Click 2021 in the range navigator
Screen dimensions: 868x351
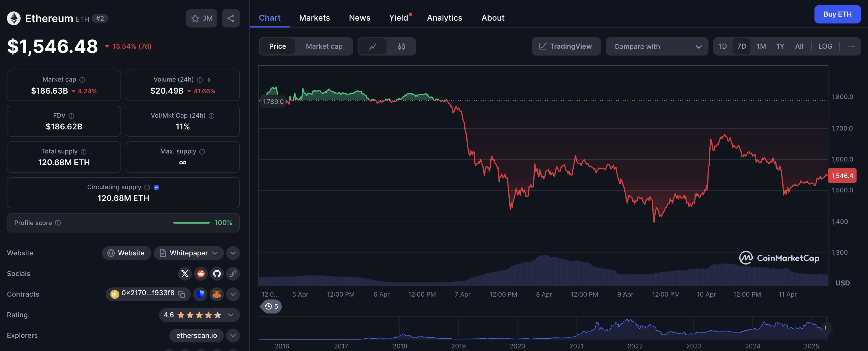pyautogui.click(x=576, y=346)
